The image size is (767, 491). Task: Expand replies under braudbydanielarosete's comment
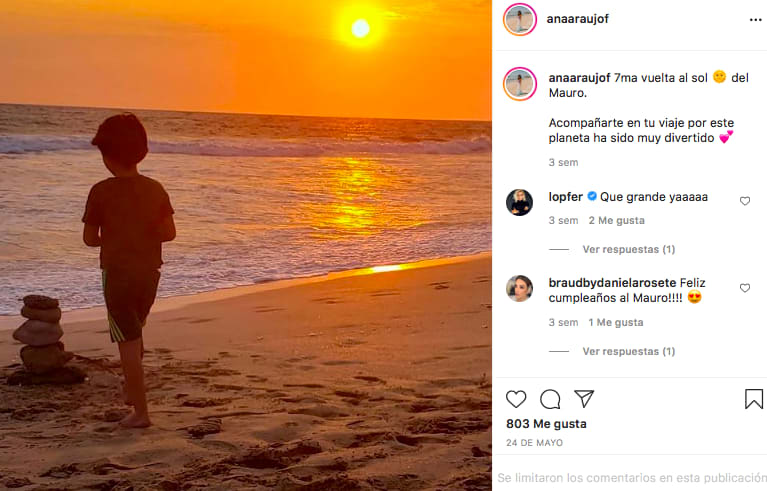click(x=628, y=351)
